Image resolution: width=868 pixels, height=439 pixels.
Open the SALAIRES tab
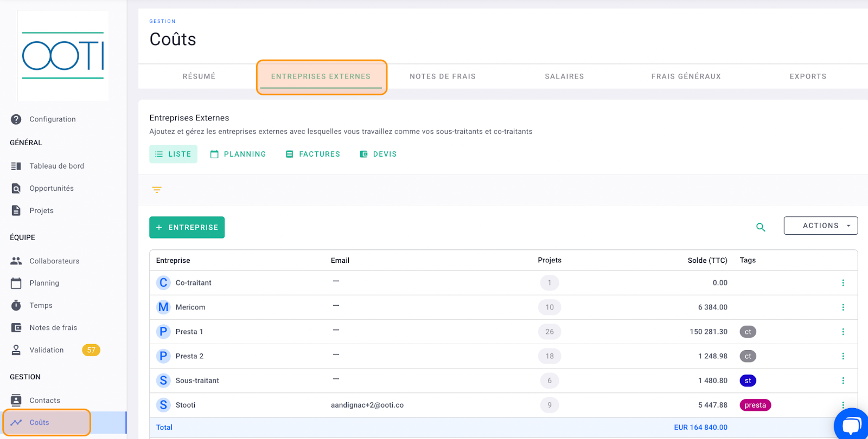click(565, 76)
